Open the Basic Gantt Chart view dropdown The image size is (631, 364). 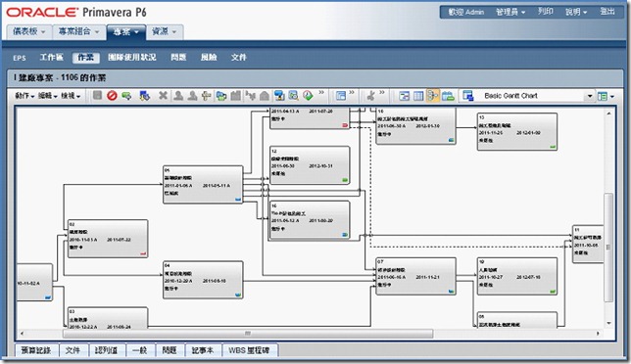590,96
